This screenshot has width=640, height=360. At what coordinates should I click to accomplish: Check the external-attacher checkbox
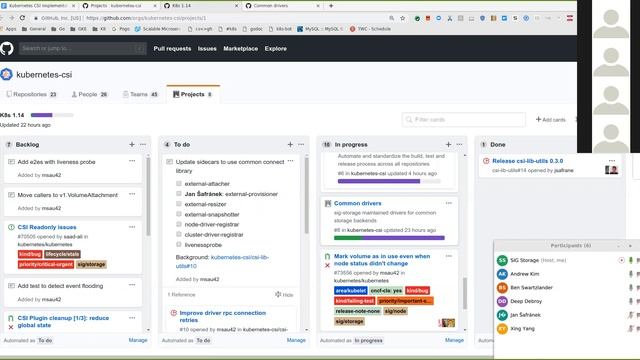(x=178, y=184)
